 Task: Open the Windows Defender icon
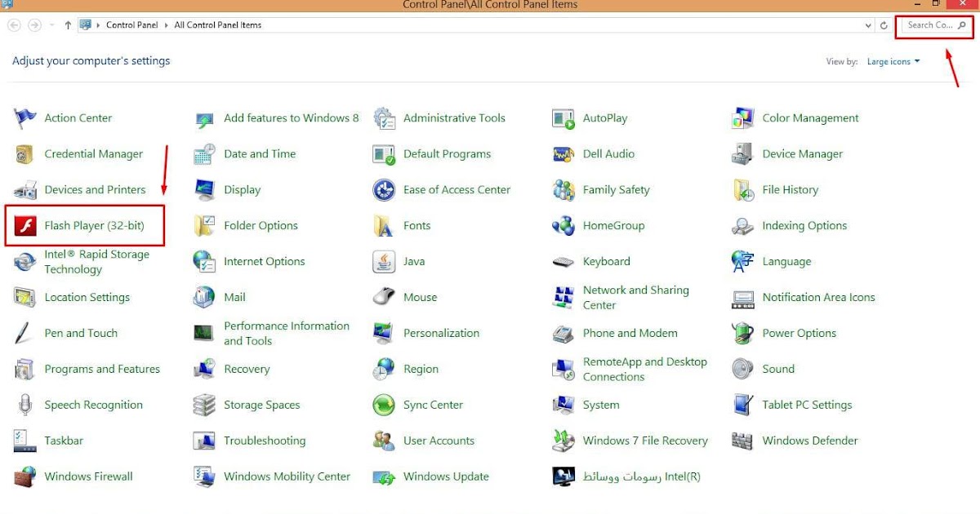coord(742,441)
